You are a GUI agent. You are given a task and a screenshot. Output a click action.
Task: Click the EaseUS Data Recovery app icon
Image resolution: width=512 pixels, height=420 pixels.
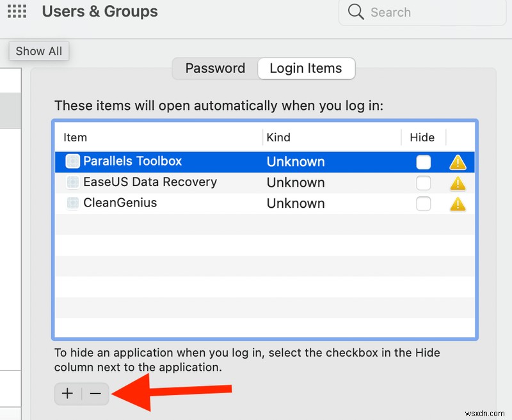coord(72,182)
